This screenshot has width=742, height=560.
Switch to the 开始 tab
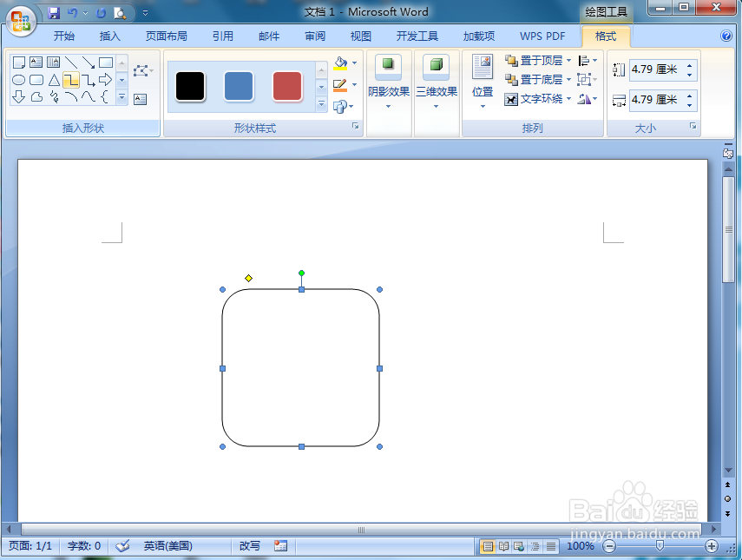[x=64, y=36]
